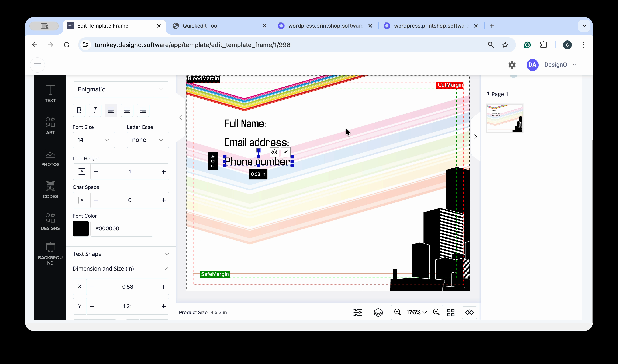Open the DesignO account menu

[555, 65]
